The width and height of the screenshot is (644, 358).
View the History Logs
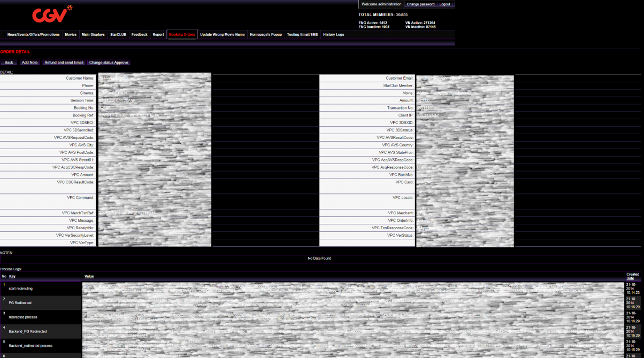click(x=333, y=35)
